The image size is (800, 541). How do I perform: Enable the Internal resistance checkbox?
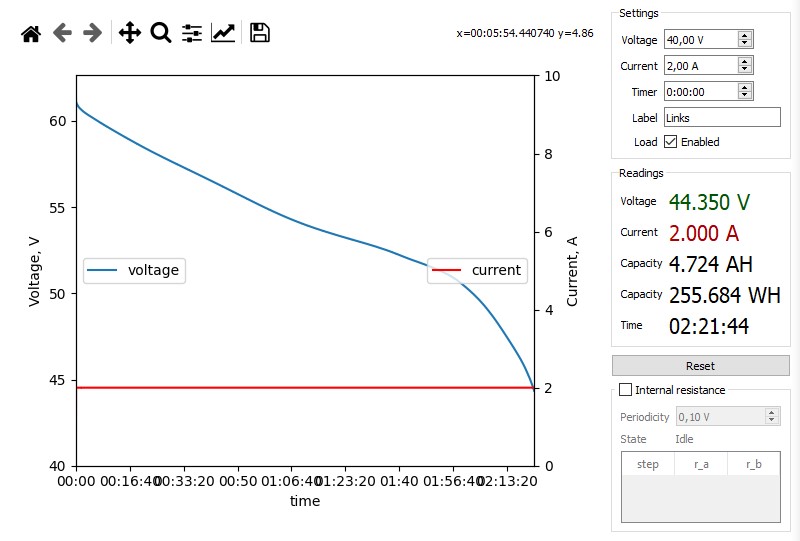(x=626, y=390)
